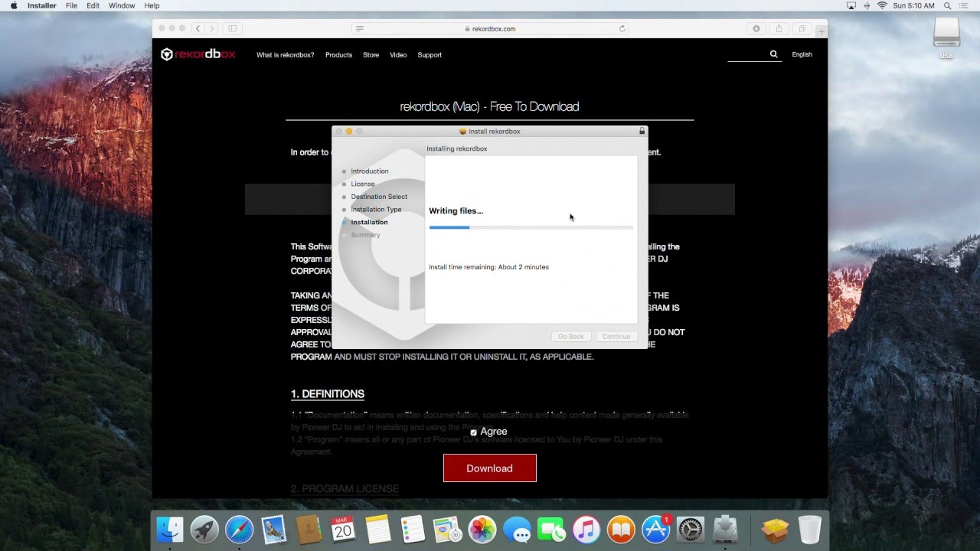980x551 pixels.
Task: Show all tabs button in Safari
Action: pyautogui.click(x=802, y=28)
